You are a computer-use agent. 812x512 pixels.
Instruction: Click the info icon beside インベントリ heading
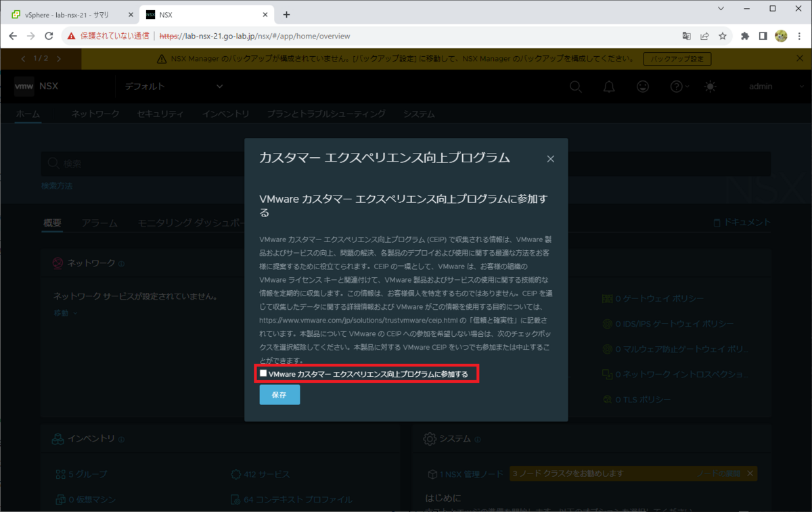(x=121, y=439)
